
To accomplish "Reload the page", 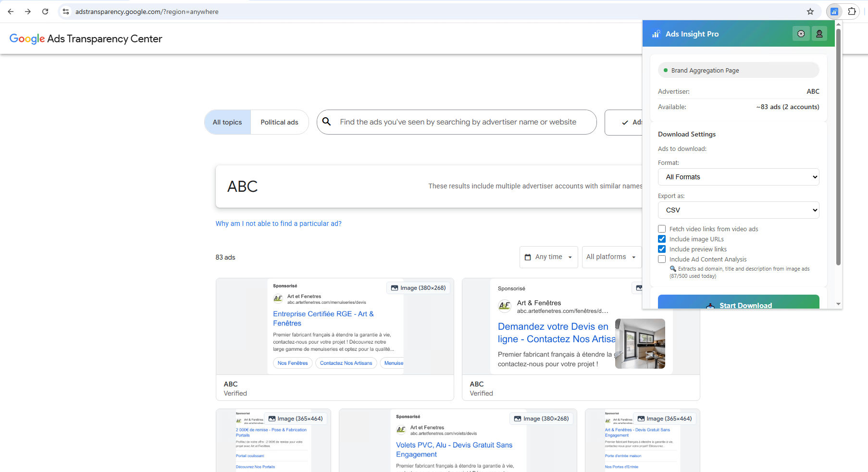I will click(x=45, y=12).
